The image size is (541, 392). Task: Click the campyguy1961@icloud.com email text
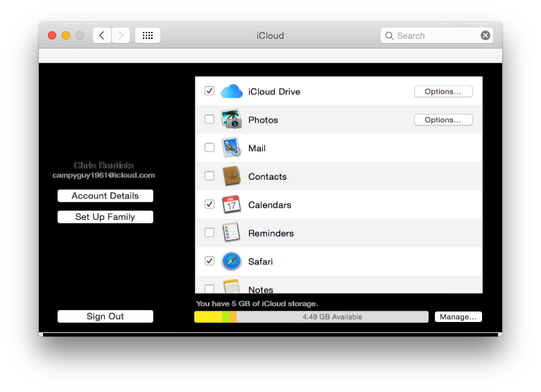(103, 176)
